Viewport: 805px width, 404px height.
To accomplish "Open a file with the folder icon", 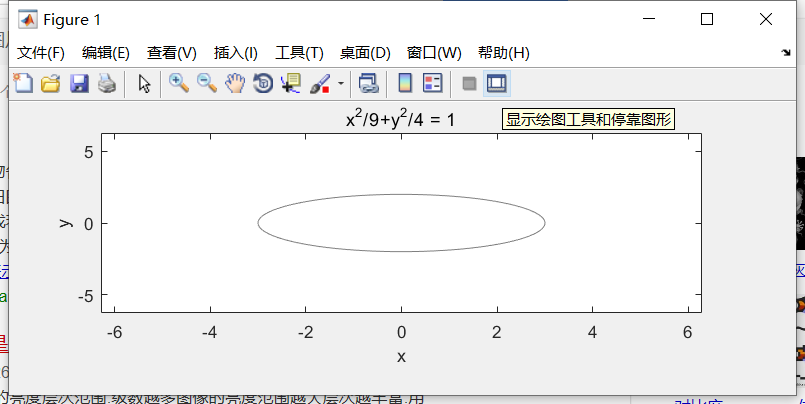I will 51,83.
